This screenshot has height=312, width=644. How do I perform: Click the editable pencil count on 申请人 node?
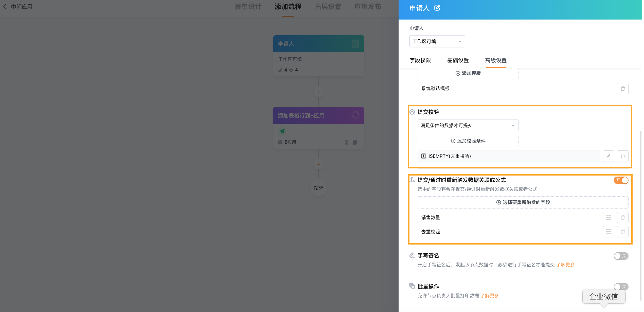click(282, 70)
